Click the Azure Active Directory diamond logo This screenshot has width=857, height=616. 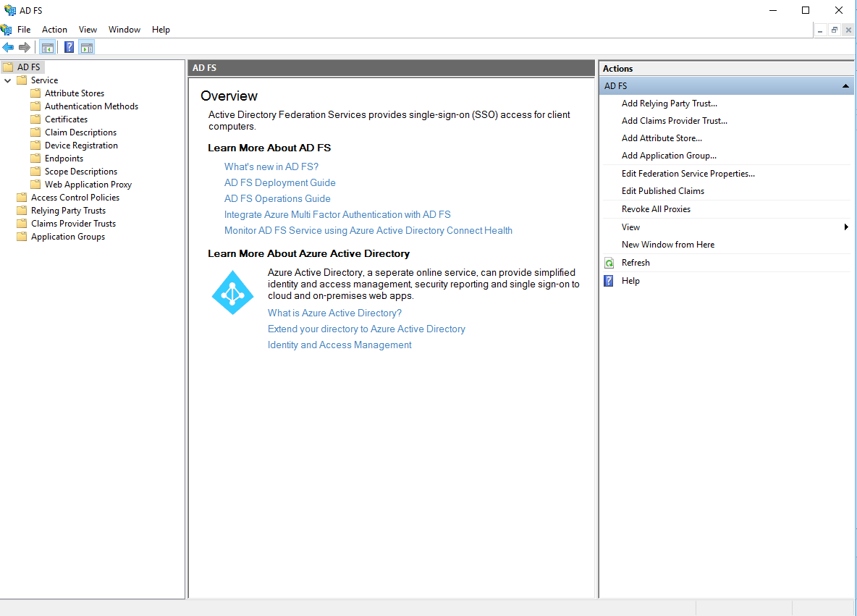tap(232, 292)
